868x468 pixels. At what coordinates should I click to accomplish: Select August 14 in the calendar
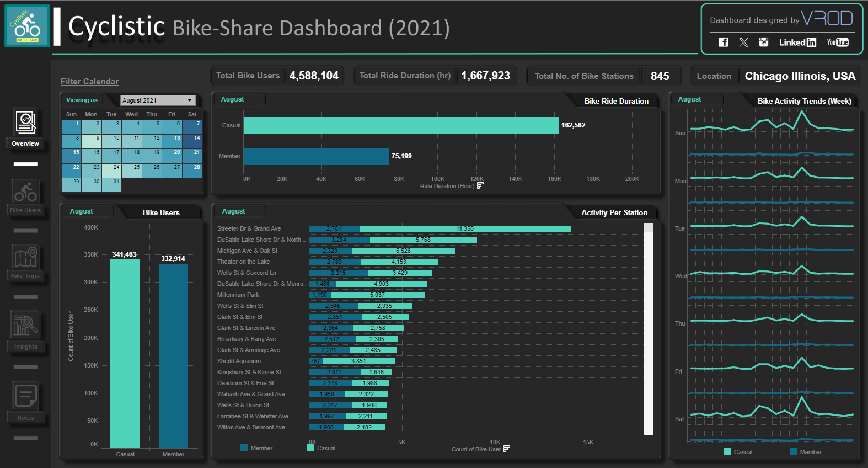(192, 141)
